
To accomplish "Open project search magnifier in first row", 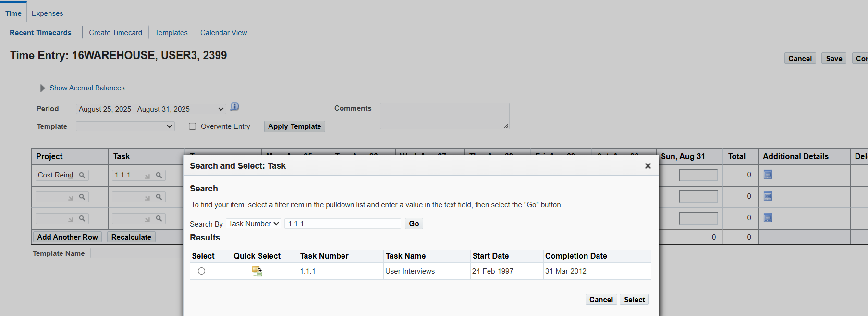I will click(82, 175).
